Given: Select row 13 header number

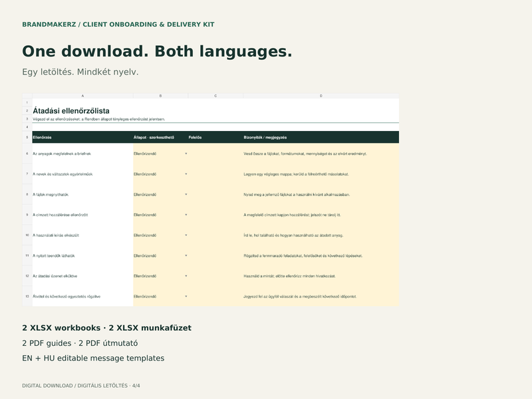Looking at the screenshot, I should pos(27,296).
